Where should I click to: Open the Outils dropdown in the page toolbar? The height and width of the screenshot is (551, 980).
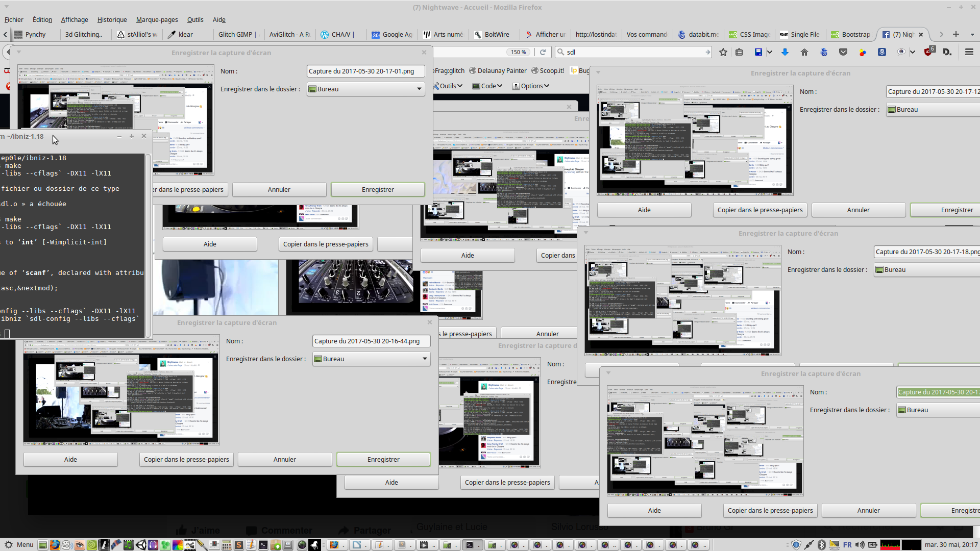[x=449, y=86]
